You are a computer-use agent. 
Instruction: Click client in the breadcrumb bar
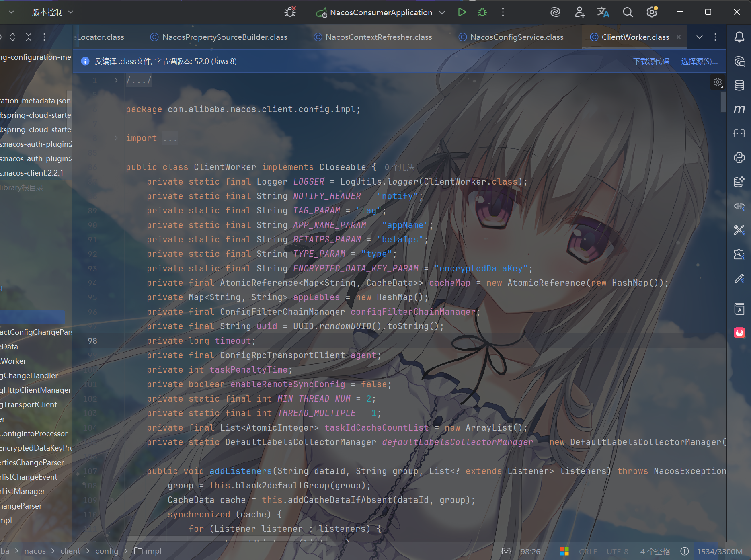click(70, 551)
